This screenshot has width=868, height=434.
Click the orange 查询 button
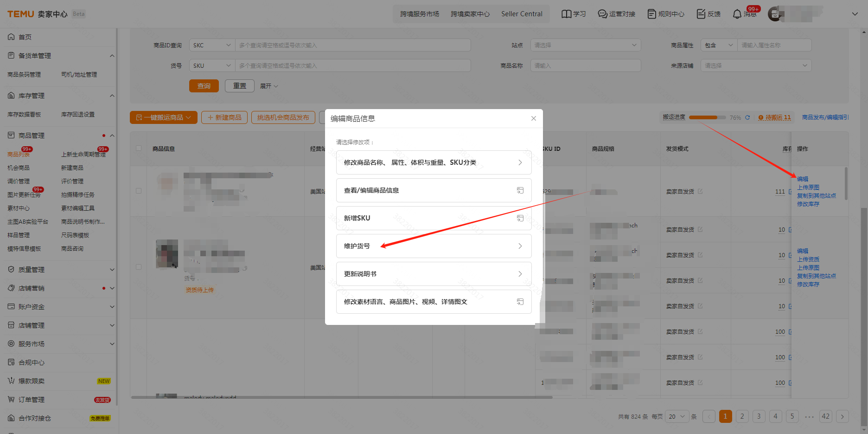pyautogui.click(x=204, y=86)
